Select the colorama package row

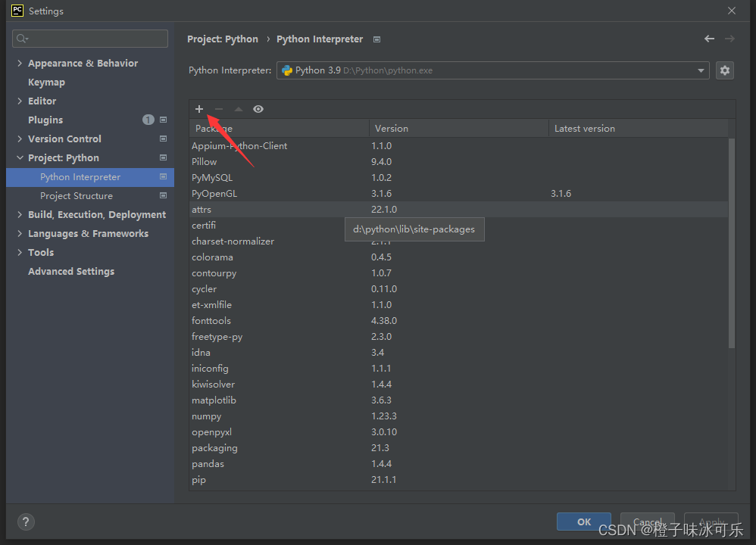pos(458,257)
